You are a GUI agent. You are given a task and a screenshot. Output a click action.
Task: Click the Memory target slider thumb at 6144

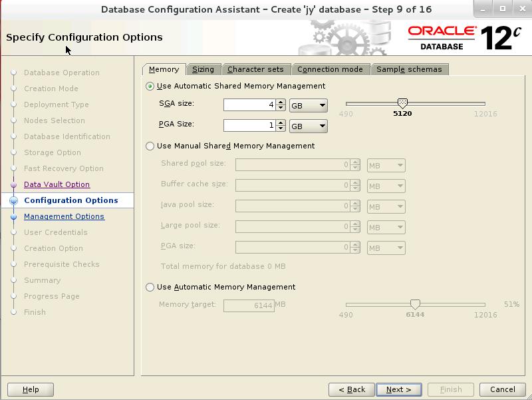[415, 304]
